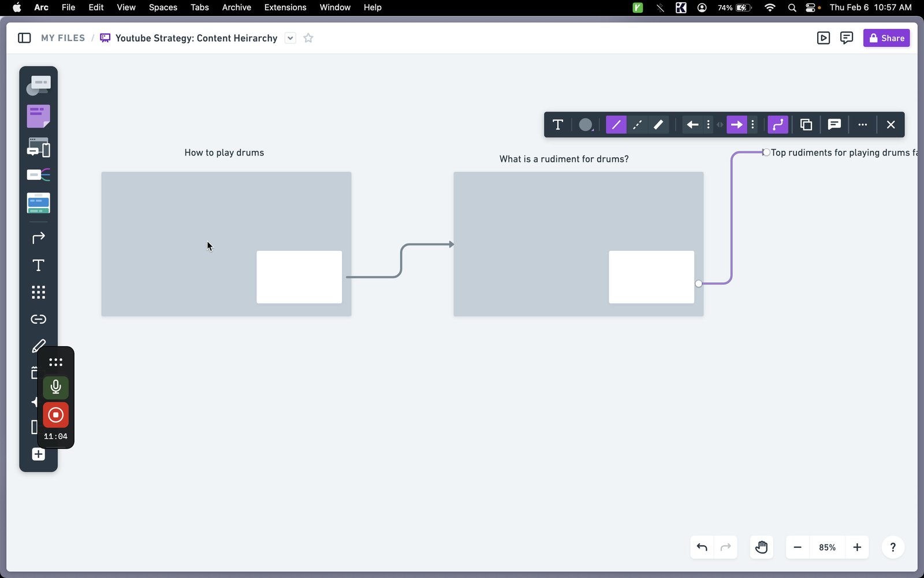
Task: Toggle right arrowhead on connector
Action: 736,125
